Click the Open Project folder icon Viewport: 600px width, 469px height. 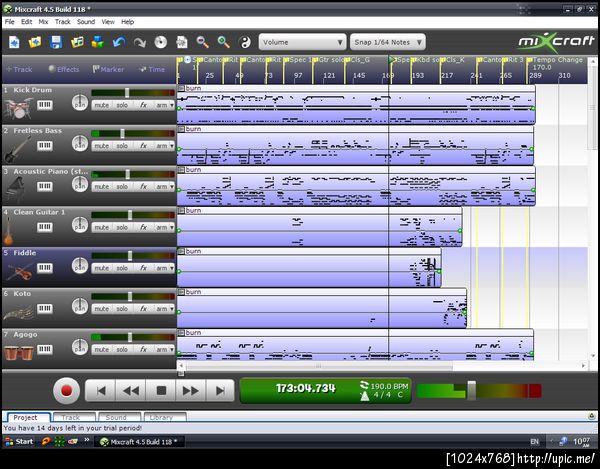(35, 42)
